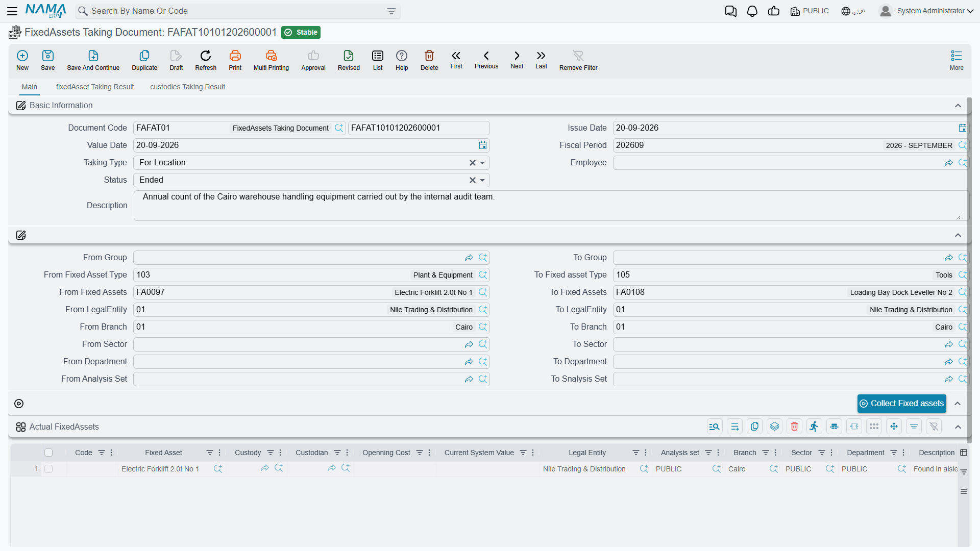The image size is (980, 551).
Task: Click the Delete document icon
Action: tap(429, 60)
